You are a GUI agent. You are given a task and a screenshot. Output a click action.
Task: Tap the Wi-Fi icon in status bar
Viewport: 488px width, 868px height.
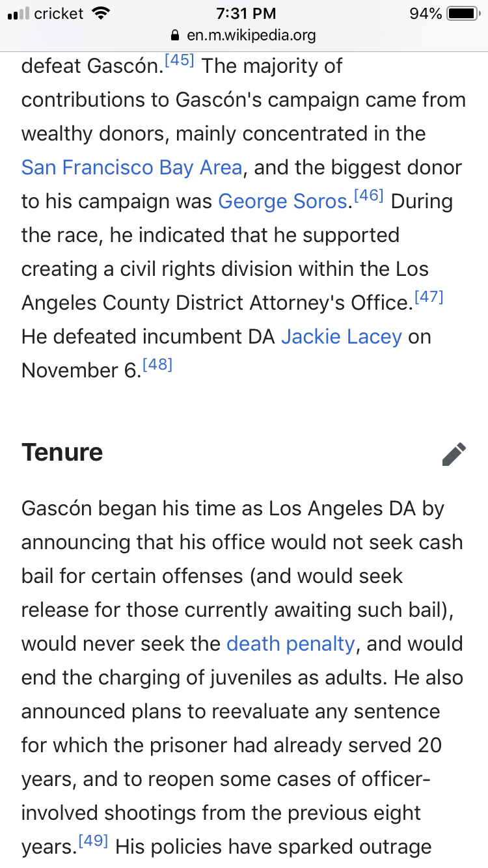click(101, 13)
